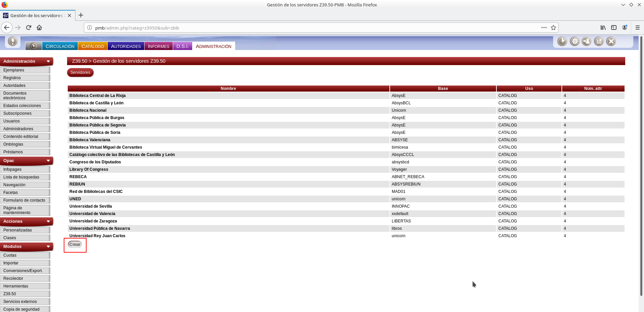Click the floppy disk save icon
This screenshot has height=312, width=644.
tap(599, 41)
